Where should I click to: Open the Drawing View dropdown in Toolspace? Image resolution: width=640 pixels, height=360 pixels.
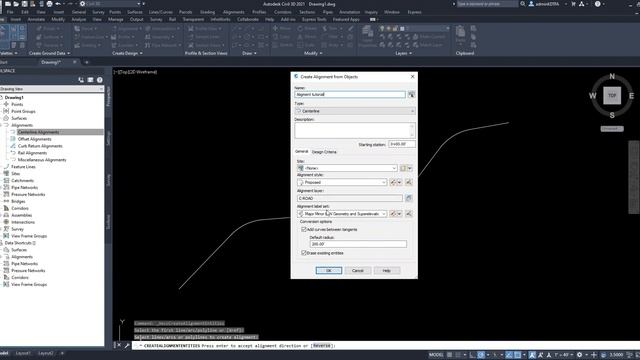51,89
